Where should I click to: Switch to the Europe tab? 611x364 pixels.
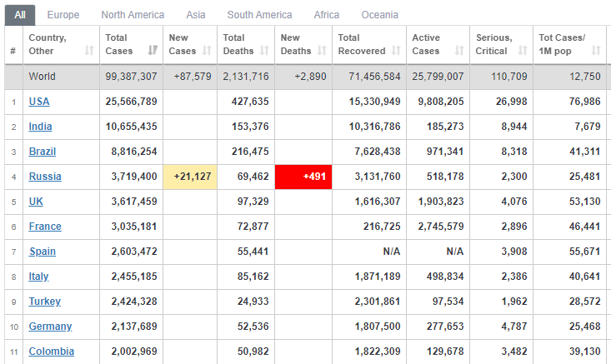63,15
